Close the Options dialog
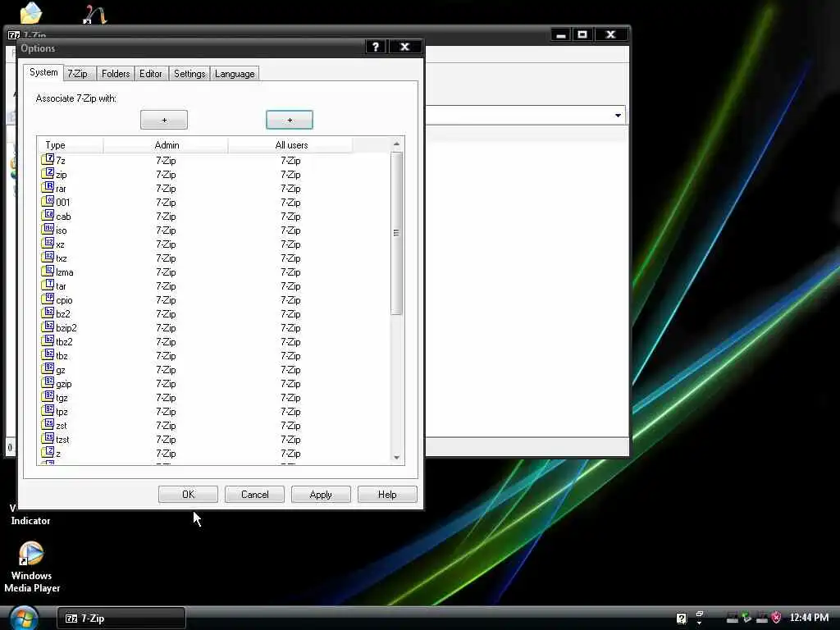 [405, 47]
